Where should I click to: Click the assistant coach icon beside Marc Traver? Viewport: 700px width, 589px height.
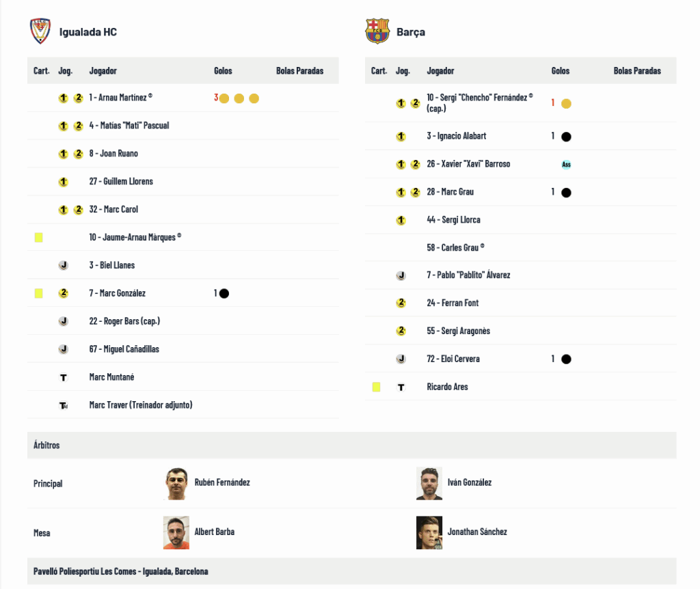point(64,405)
